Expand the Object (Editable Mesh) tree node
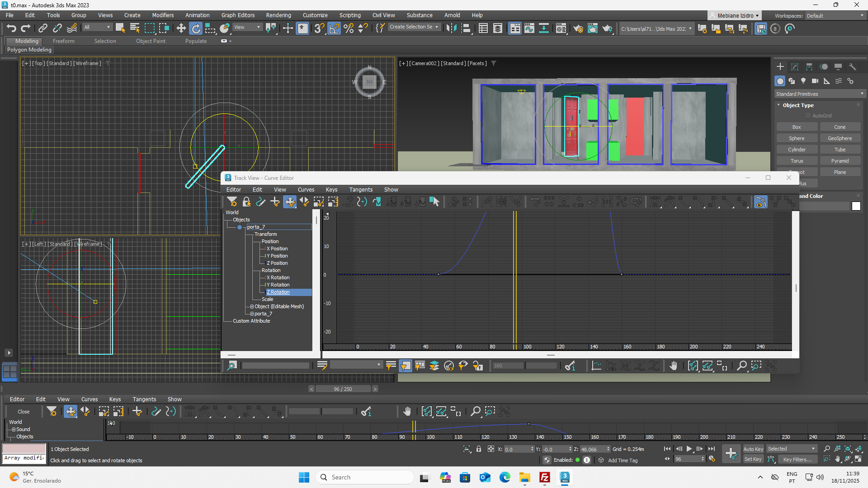 [252, 306]
